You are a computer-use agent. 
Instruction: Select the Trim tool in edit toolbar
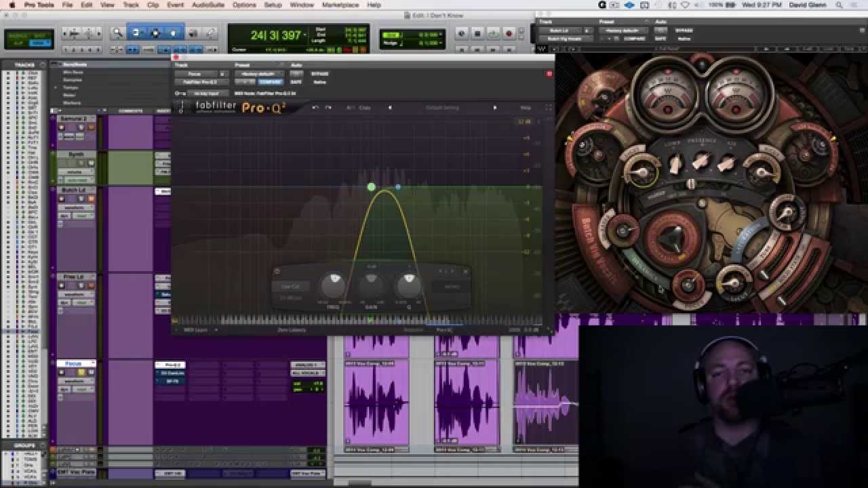click(136, 33)
